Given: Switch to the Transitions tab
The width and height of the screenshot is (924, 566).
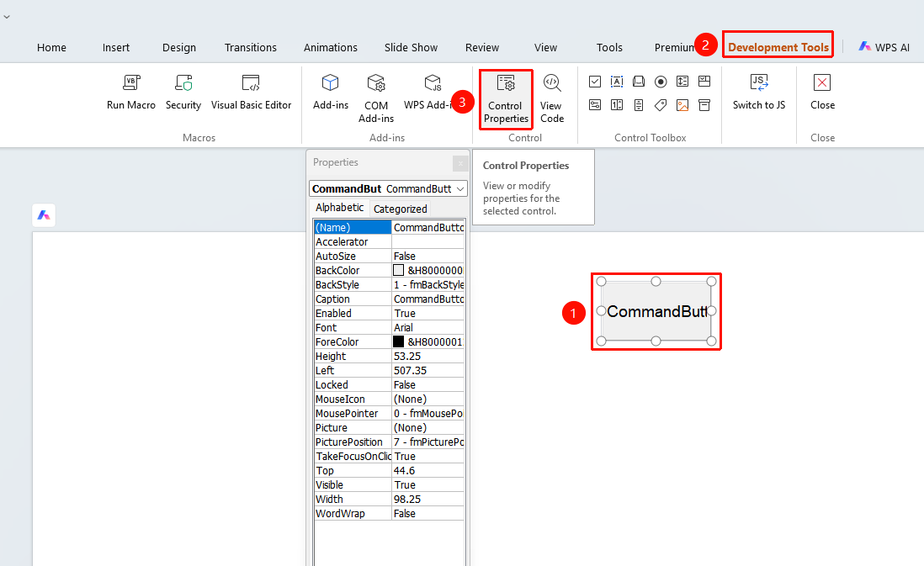Looking at the screenshot, I should coord(251,48).
